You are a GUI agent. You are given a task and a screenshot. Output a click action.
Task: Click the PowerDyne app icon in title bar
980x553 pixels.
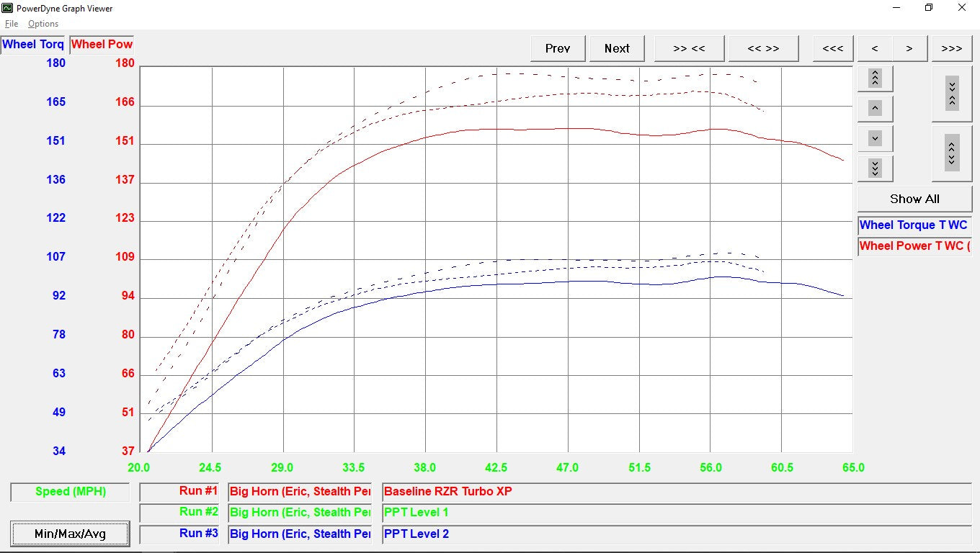[x=9, y=9]
